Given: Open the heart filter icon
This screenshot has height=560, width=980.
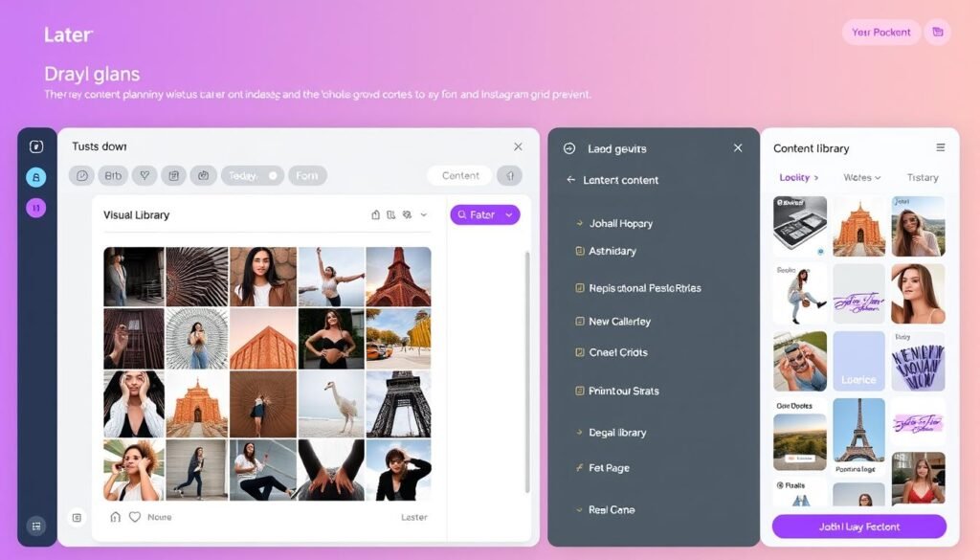Looking at the screenshot, I should [x=144, y=175].
